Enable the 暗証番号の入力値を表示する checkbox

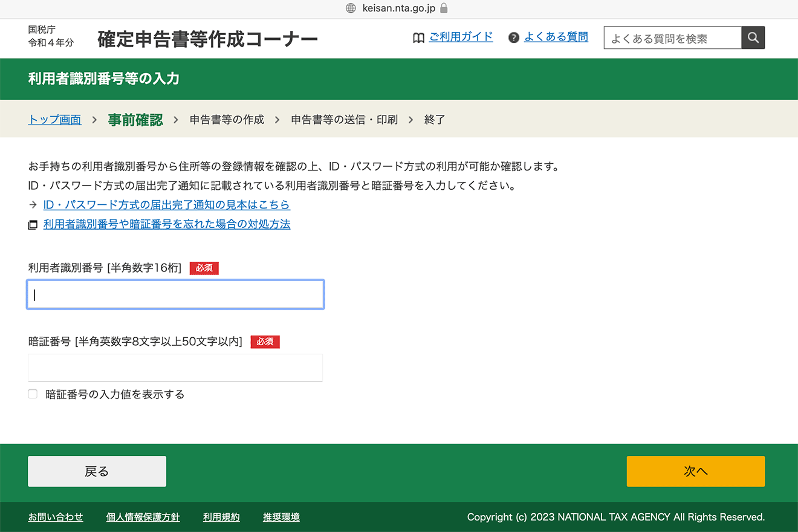click(32, 394)
